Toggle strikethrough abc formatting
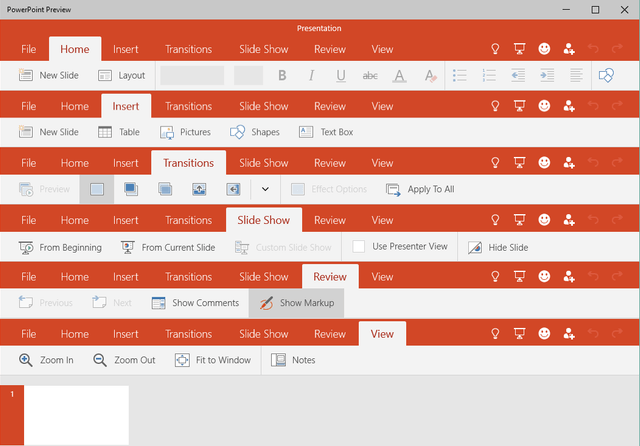The height and width of the screenshot is (446, 640). 370,75
